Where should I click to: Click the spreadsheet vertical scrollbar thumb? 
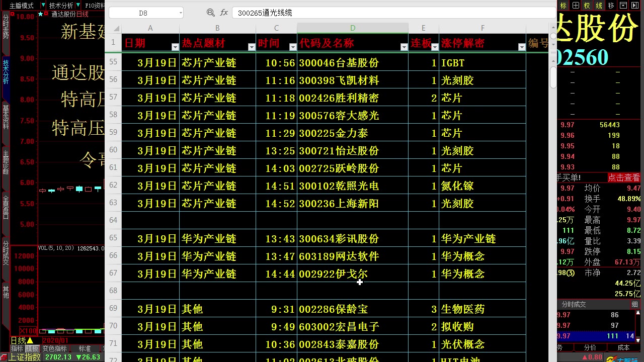[553, 78]
